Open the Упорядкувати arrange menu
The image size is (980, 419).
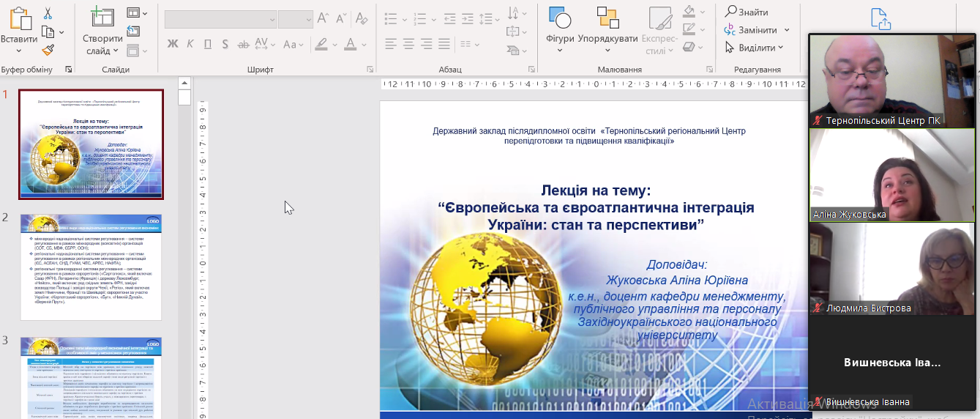[x=607, y=31]
